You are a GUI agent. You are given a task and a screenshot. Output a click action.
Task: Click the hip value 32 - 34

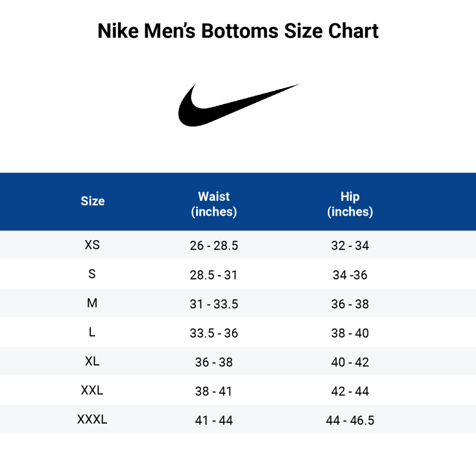pos(350,246)
